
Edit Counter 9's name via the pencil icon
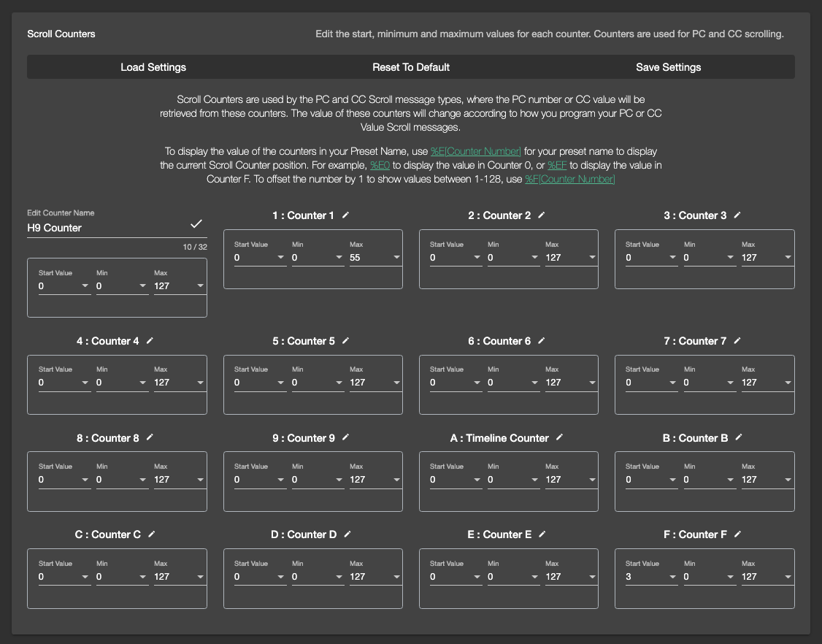[346, 437]
